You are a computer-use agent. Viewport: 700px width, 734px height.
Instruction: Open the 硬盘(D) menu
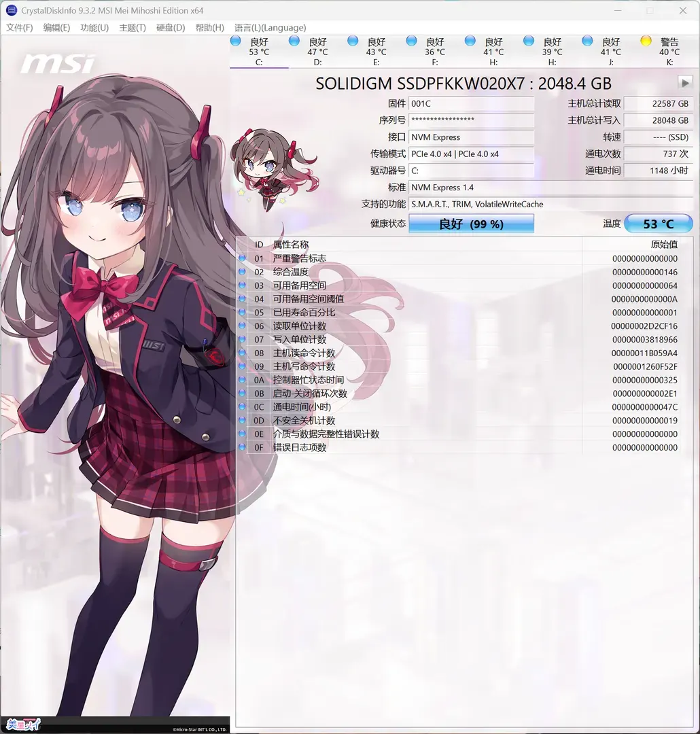click(x=171, y=28)
